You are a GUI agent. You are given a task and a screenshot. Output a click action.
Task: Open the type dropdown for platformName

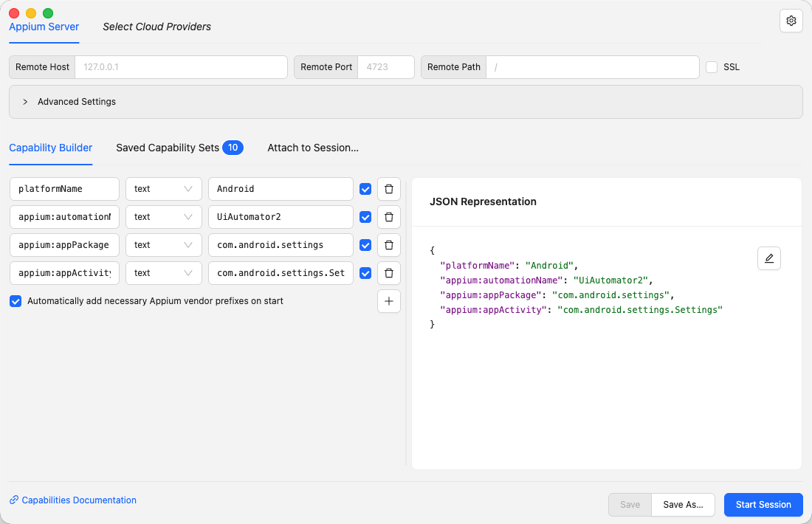click(x=163, y=189)
